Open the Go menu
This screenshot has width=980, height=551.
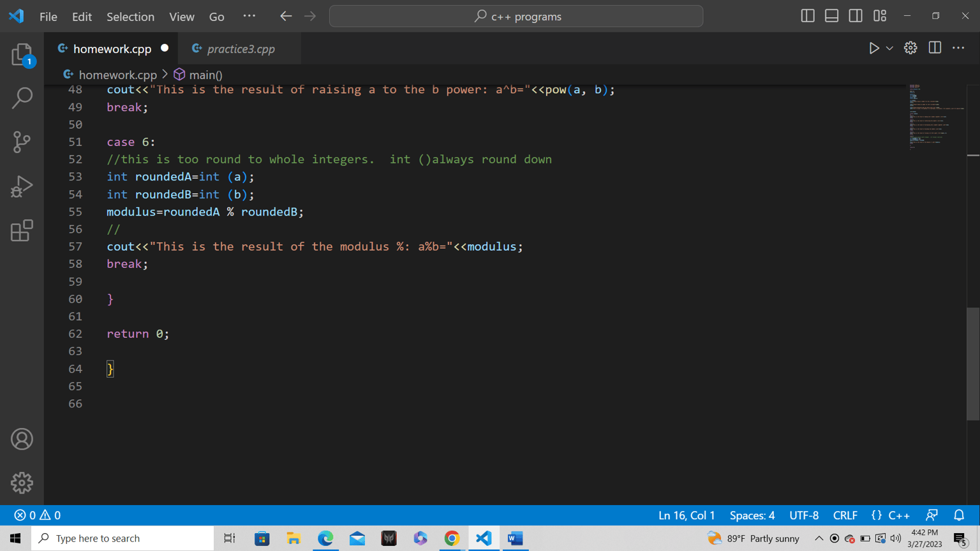coord(216,17)
